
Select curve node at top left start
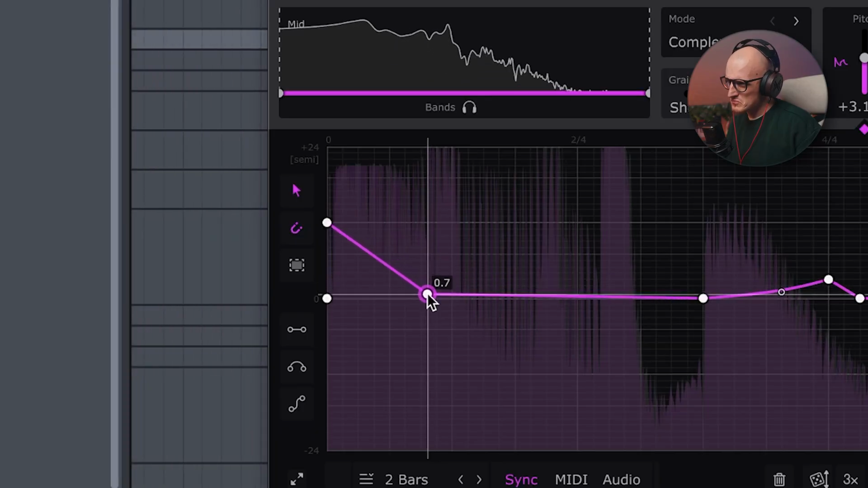[327, 223]
